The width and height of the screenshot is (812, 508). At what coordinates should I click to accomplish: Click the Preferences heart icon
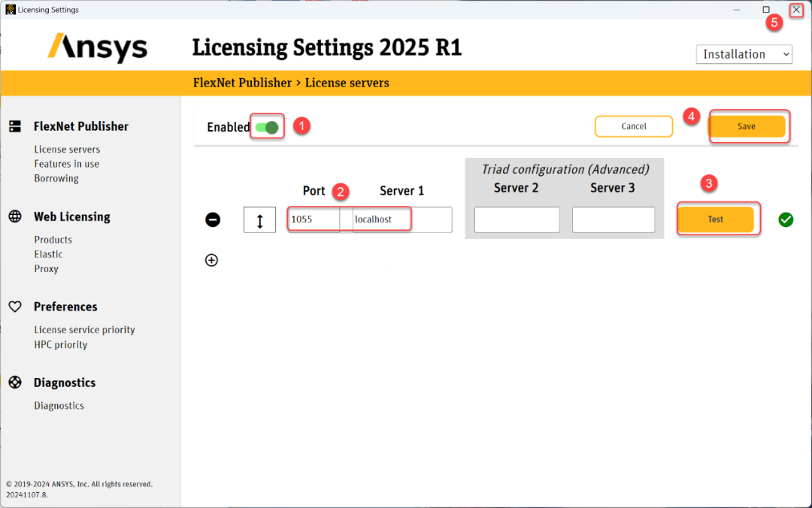(x=15, y=307)
